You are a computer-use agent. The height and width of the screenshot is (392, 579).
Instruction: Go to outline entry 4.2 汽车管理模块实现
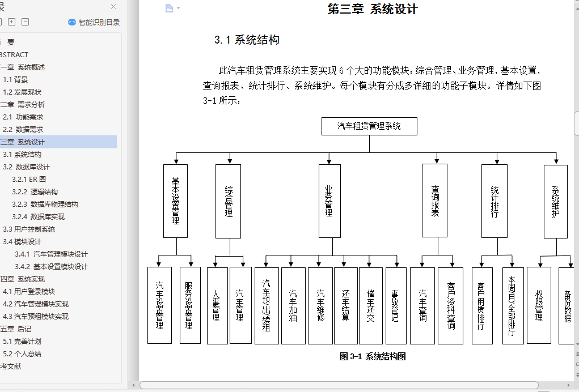point(36,304)
